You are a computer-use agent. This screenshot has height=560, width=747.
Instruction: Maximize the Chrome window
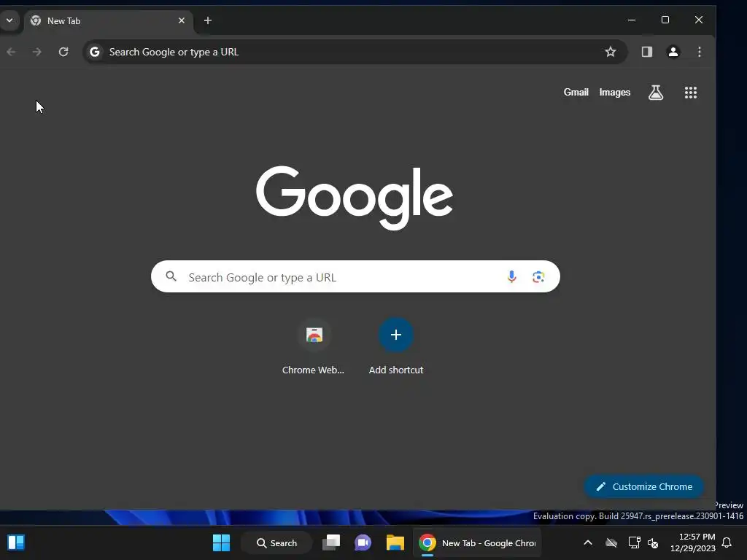(x=665, y=20)
